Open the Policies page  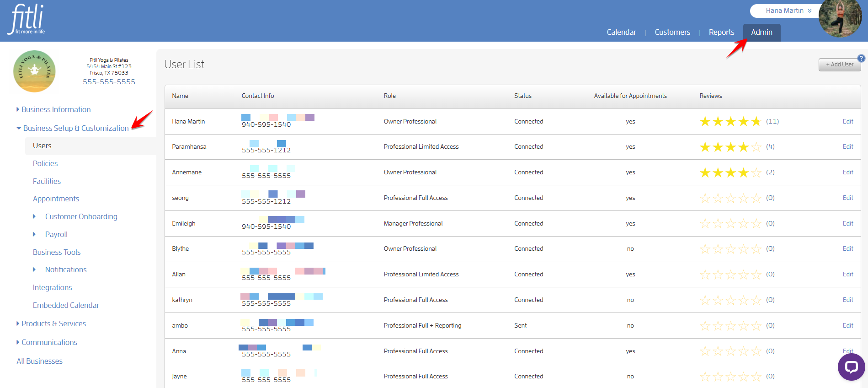tap(45, 163)
